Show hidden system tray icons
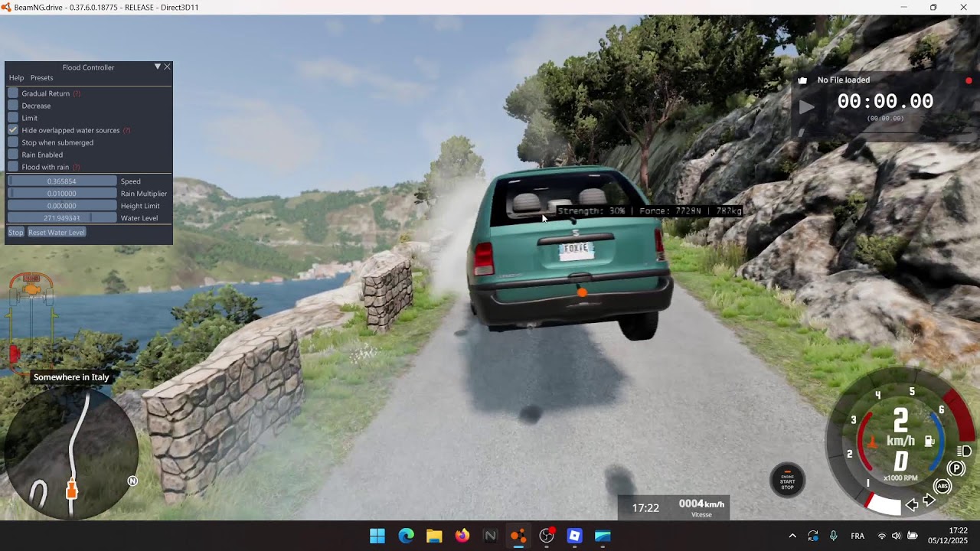Viewport: 980px width, 551px height. point(792,536)
